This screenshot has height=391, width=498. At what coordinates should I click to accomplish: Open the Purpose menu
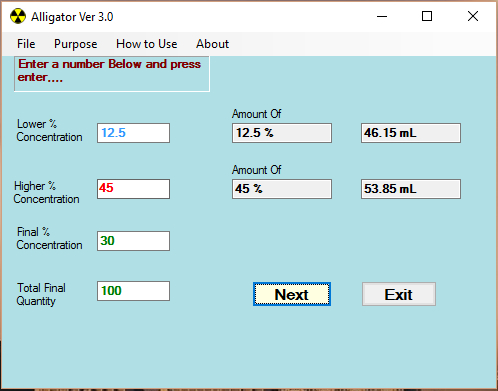click(x=76, y=44)
